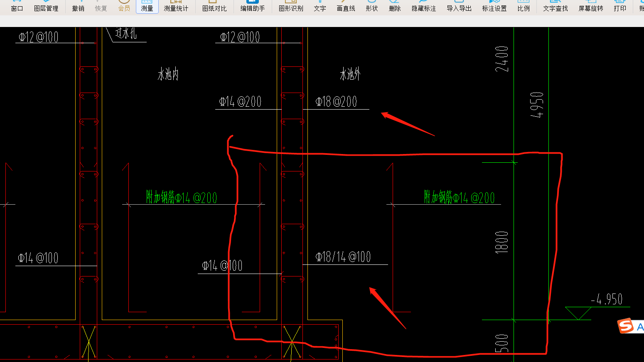Launch 图纸对比 drawing comparison

[x=214, y=6]
